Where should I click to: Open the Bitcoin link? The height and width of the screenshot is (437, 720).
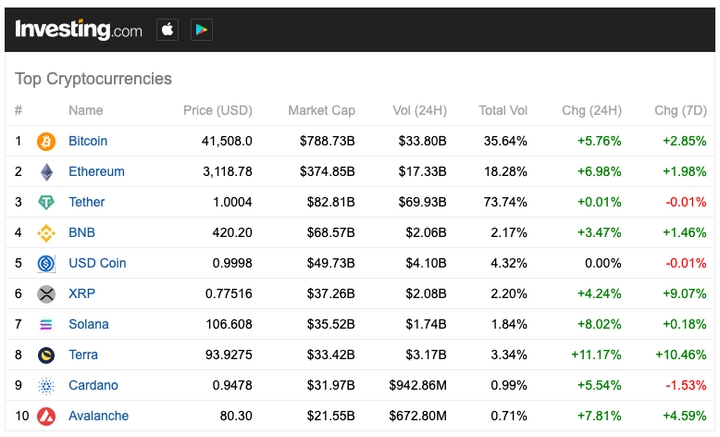pos(88,141)
